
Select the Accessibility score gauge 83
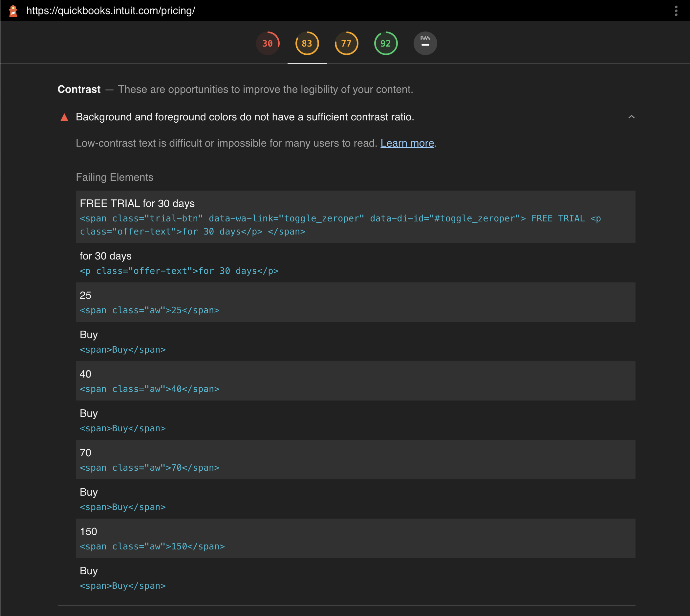coord(307,43)
